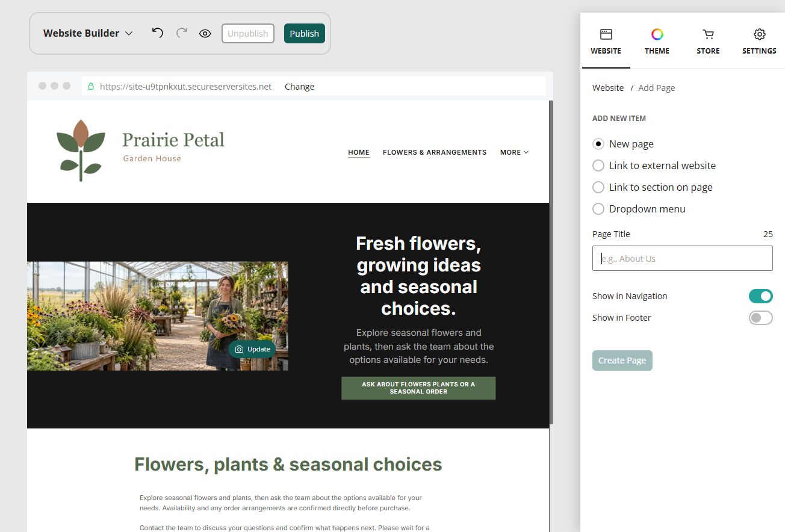Click the Website tab window icon

(606, 34)
